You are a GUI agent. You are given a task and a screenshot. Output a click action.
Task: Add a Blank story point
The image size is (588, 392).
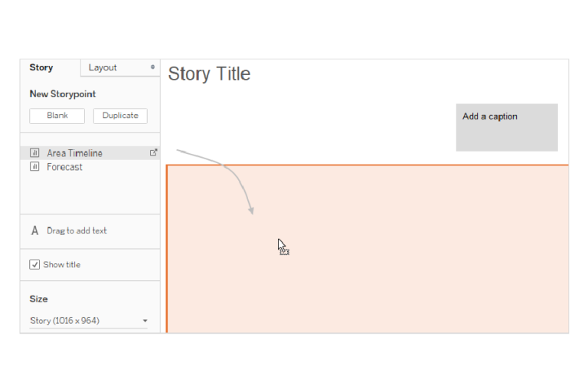(57, 116)
